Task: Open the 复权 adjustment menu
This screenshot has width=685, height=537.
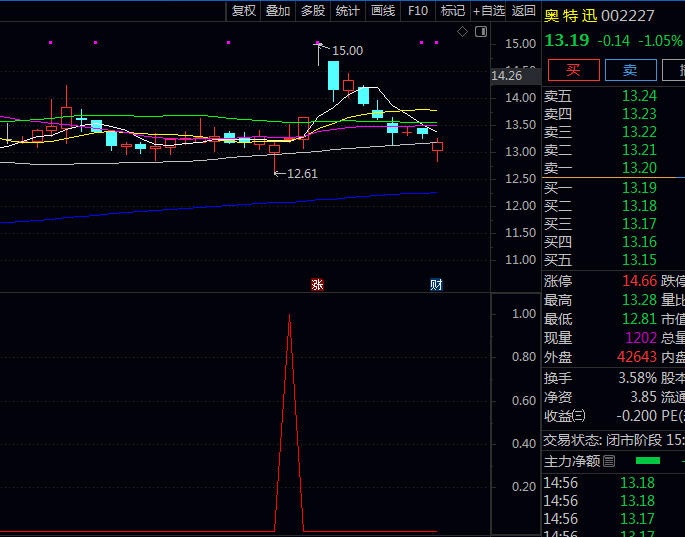Action: coord(244,11)
